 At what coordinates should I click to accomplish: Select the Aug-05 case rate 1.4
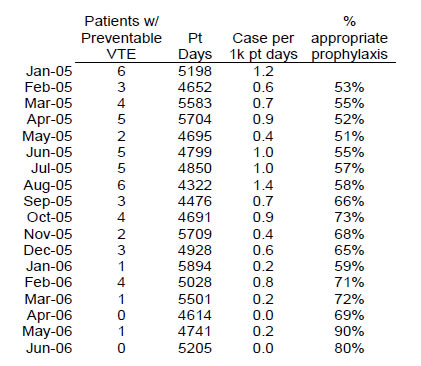point(263,185)
